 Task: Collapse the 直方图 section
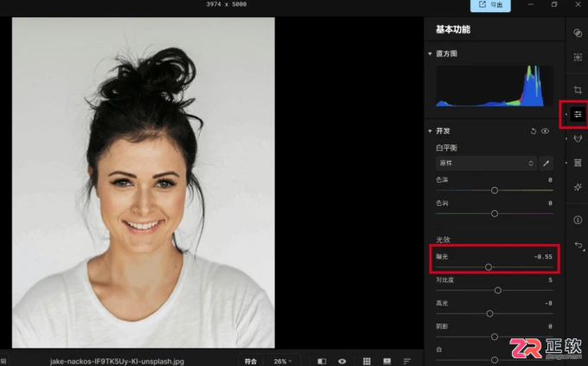coord(430,54)
